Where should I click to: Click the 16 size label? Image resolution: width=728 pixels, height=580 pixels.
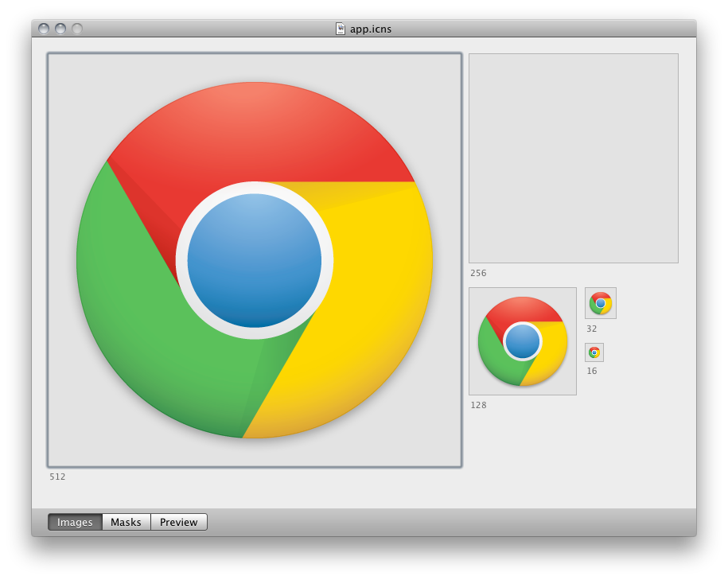[x=591, y=371]
